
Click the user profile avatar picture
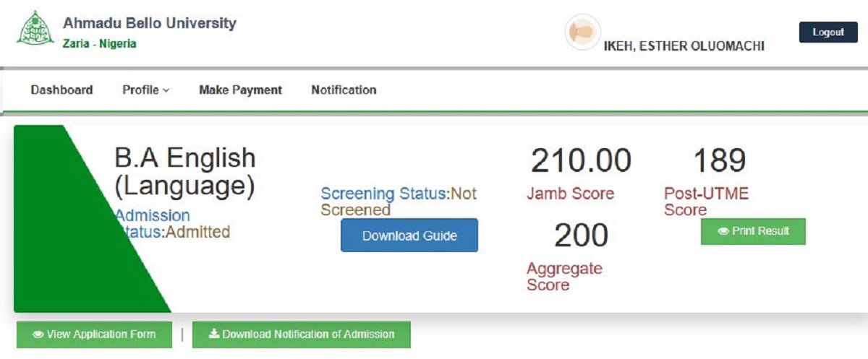[582, 33]
